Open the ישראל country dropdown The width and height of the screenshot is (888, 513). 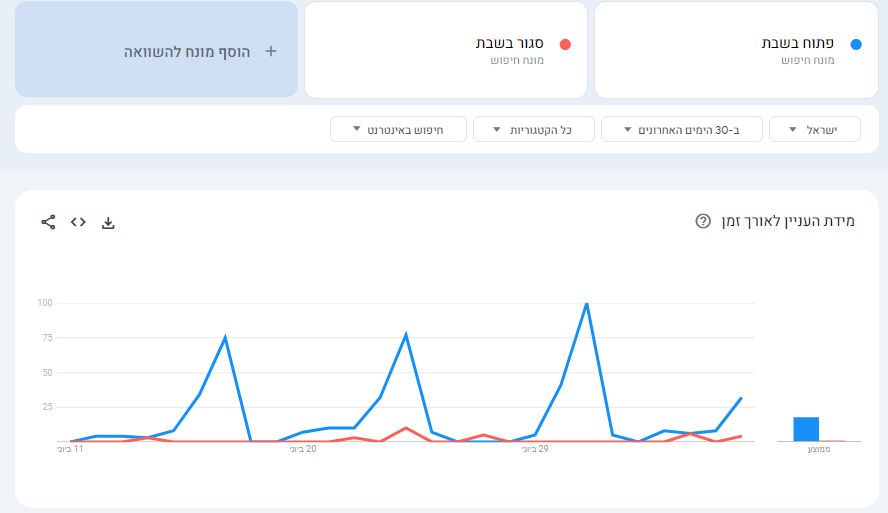tap(815, 130)
